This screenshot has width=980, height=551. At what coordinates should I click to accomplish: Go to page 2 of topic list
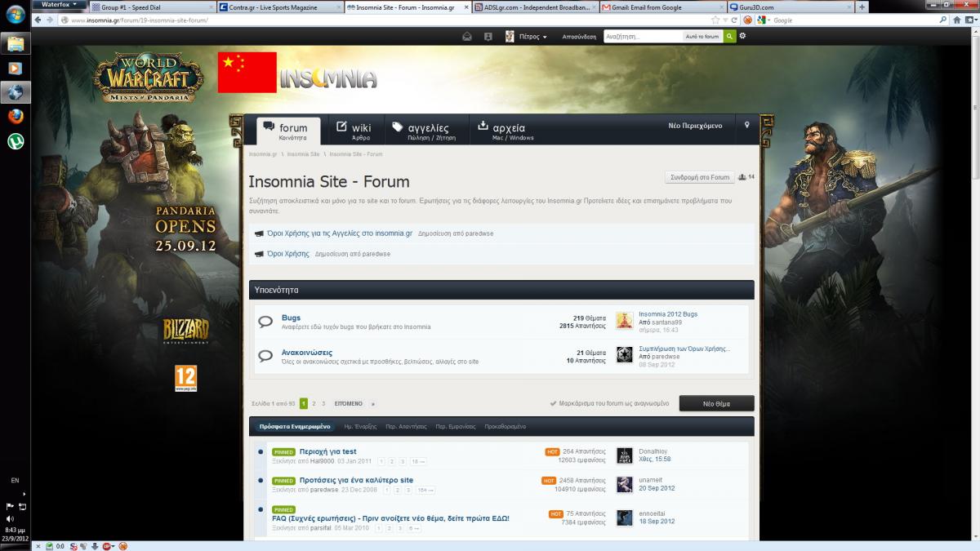pos(314,403)
